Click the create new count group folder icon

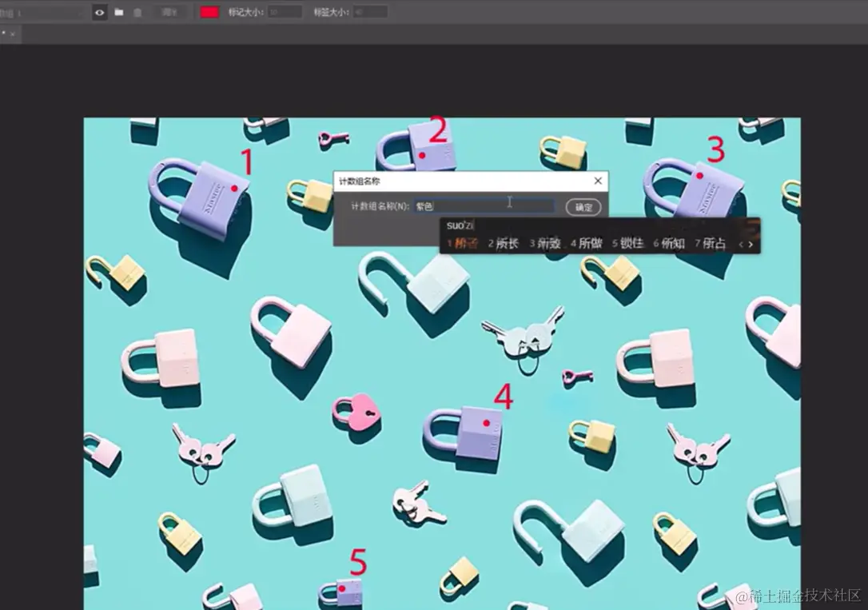coord(119,12)
